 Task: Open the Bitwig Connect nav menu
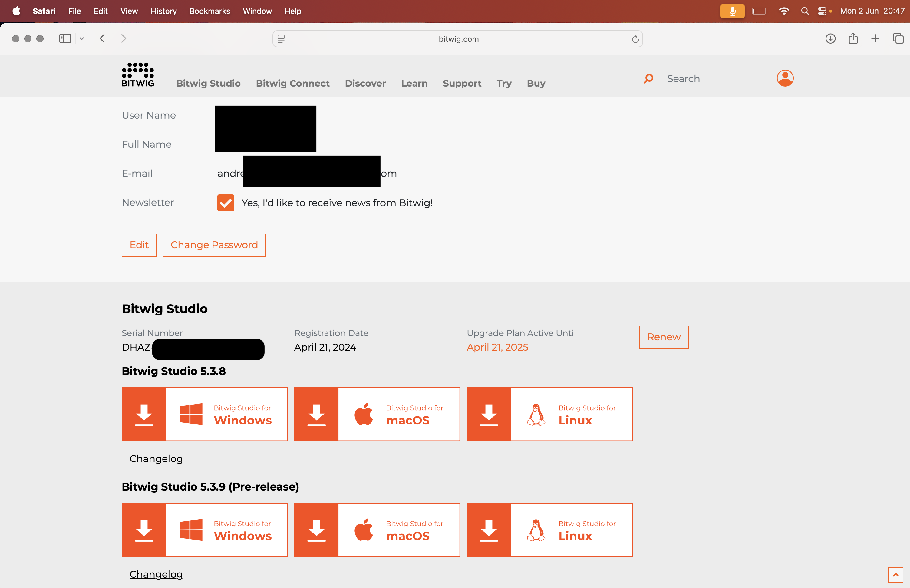click(292, 83)
